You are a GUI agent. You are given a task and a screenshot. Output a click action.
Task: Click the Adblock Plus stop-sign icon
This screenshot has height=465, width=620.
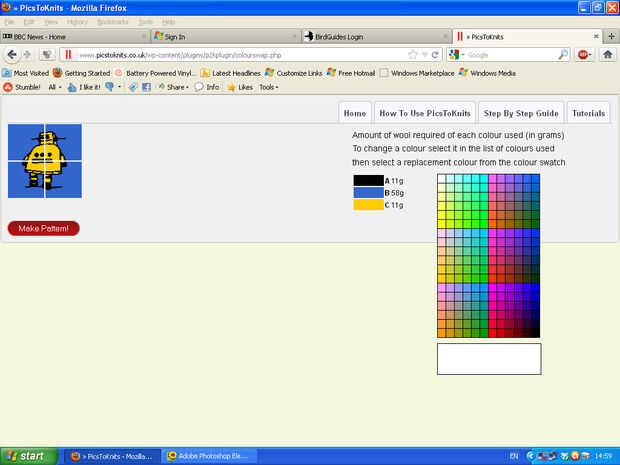pos(582,55)
